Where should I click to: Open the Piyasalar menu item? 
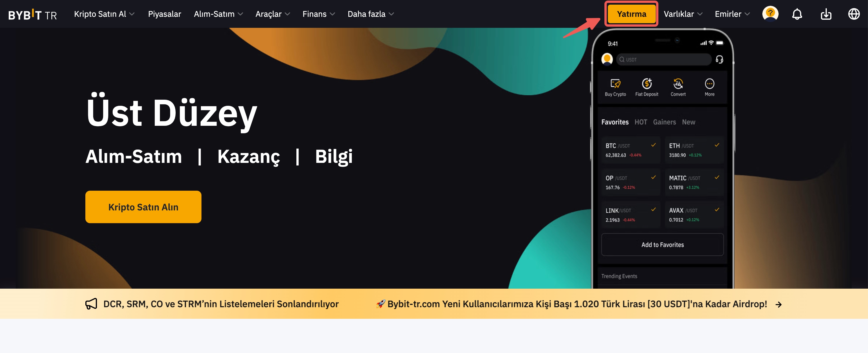click(164, 14)
